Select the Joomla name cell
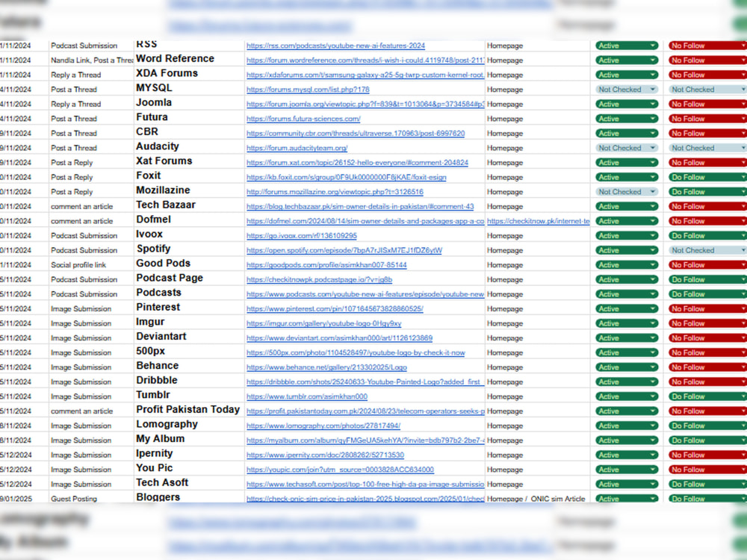Viewport: 747px width, 560px height. 189,103
